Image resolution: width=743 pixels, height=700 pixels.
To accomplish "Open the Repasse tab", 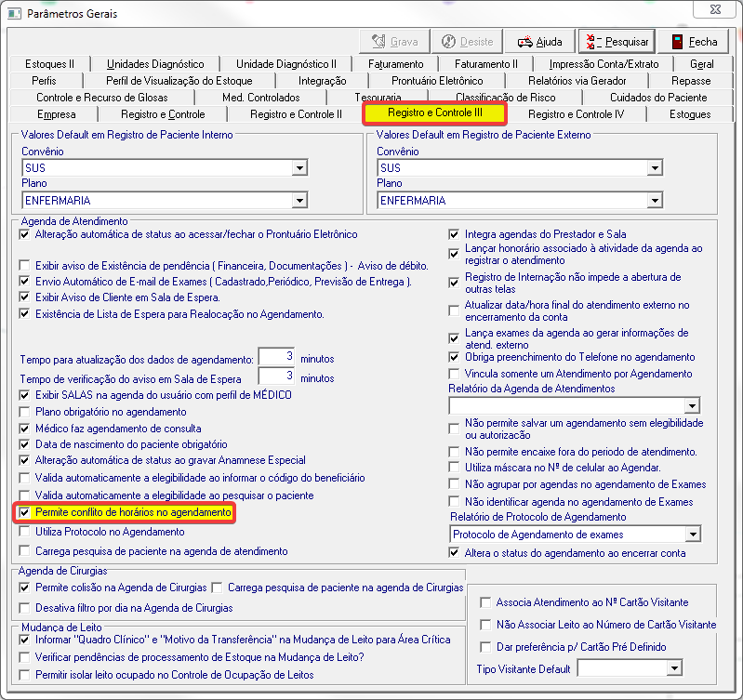I will pos(691,81).
